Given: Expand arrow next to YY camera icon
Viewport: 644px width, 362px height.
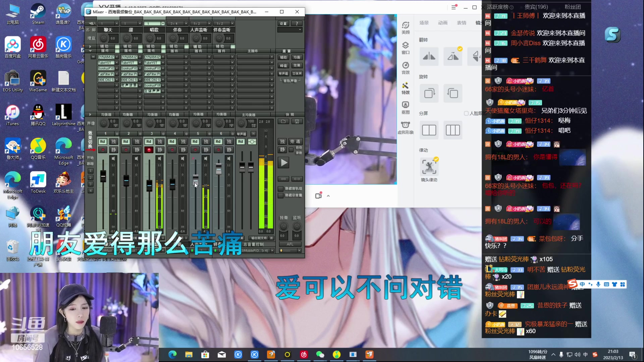Looking at the screenshot, I should [328, 196].
